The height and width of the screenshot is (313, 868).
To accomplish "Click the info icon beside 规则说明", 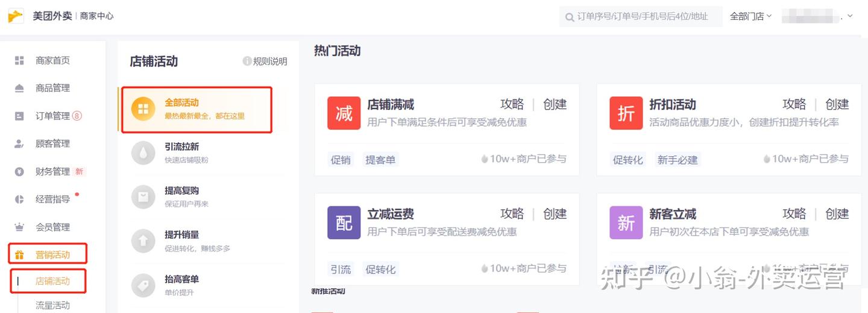I will (247, 61).
